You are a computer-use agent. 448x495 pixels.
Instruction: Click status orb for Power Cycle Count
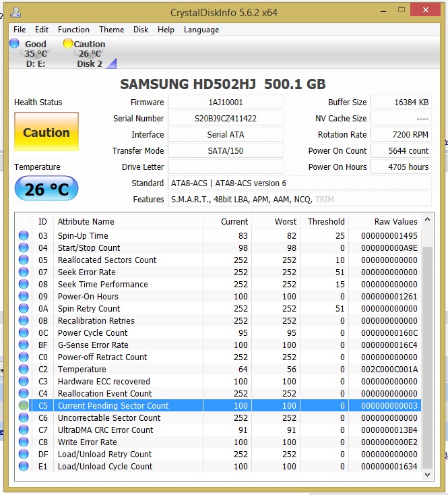coord(24,332)
